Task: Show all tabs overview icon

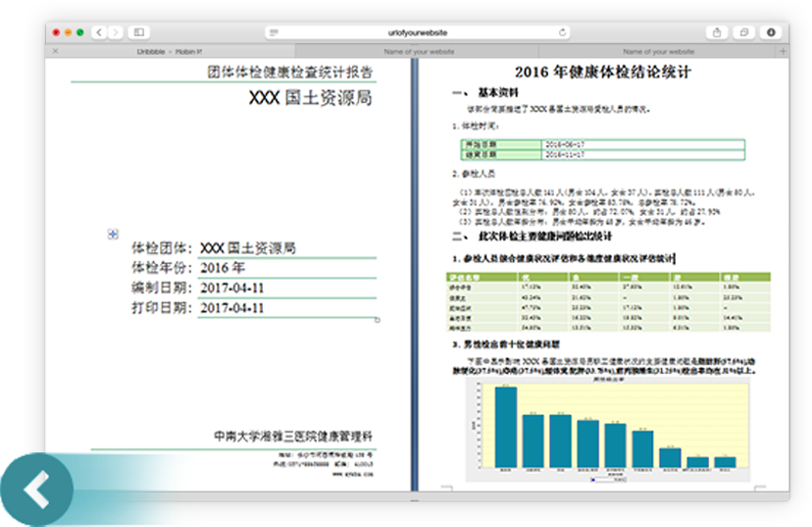Action: pyautogui.click(x=744, y=32)
